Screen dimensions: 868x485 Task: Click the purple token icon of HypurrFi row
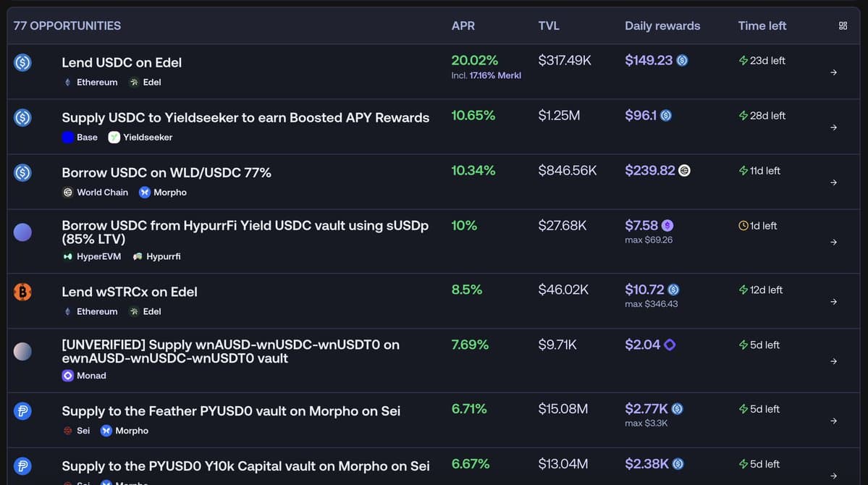(x=22, y=232)
